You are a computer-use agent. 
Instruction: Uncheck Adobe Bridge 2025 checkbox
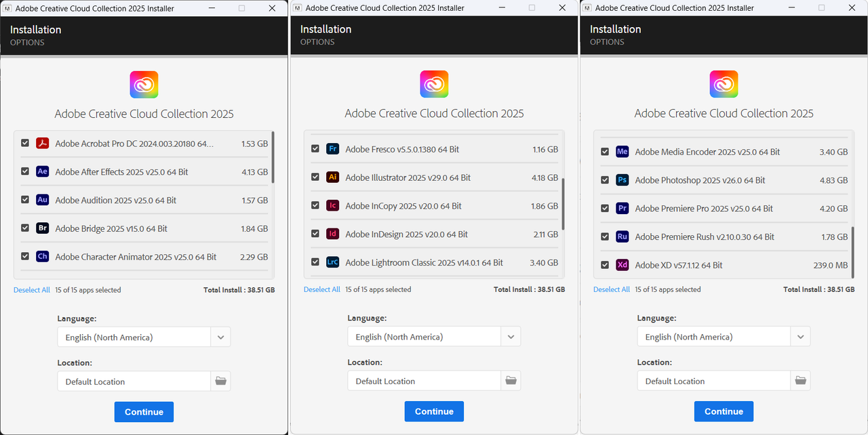click(x=25, y=228)
